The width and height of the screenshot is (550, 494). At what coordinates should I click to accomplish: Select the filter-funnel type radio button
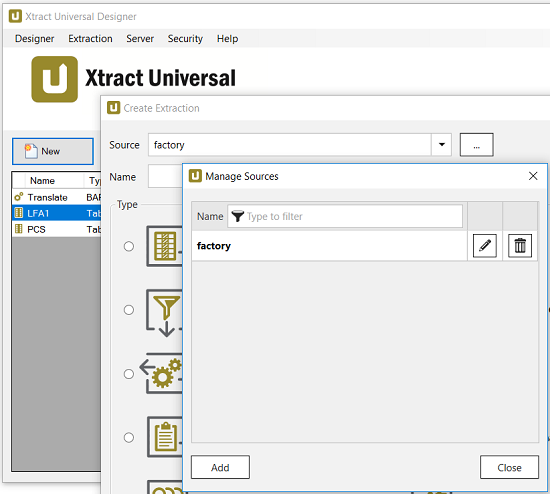click(129, 310)
